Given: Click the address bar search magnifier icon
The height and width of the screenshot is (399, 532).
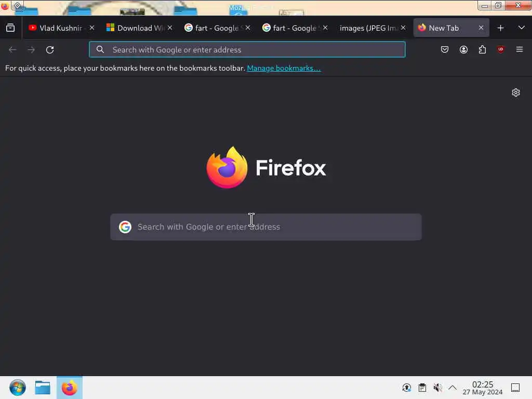Looking at the screenshot, I should 100,49.
